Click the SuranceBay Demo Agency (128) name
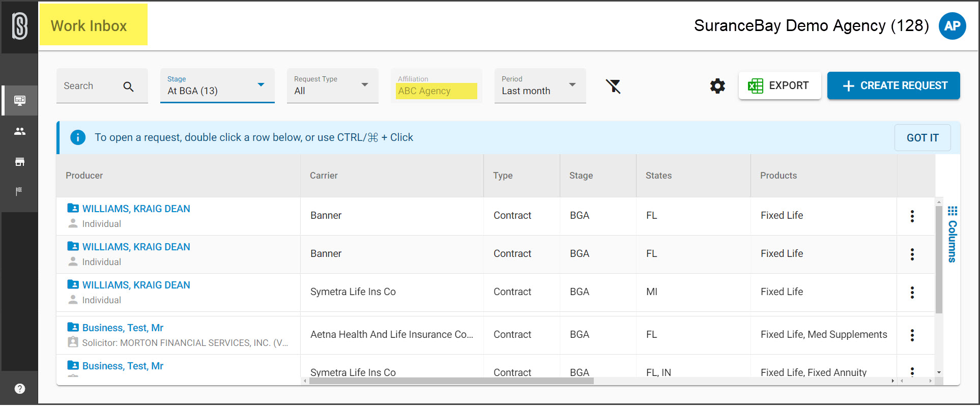 coord(812,25)
